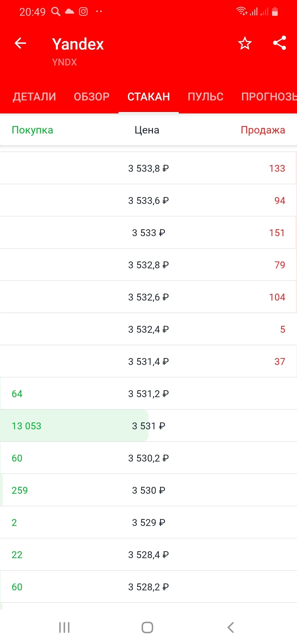297x644 pixels.
Task: Select the 3 531 ₽ row with 13 053 bids
Action: click(x=148, y=426)
